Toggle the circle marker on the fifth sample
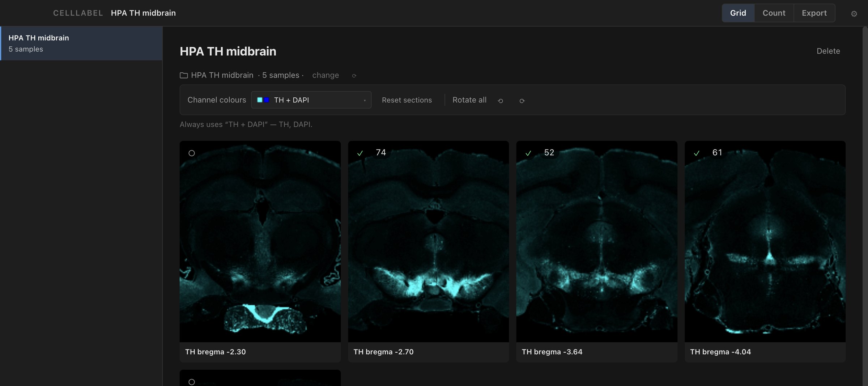This screenshot has height=386, width=868. [192, 382]
